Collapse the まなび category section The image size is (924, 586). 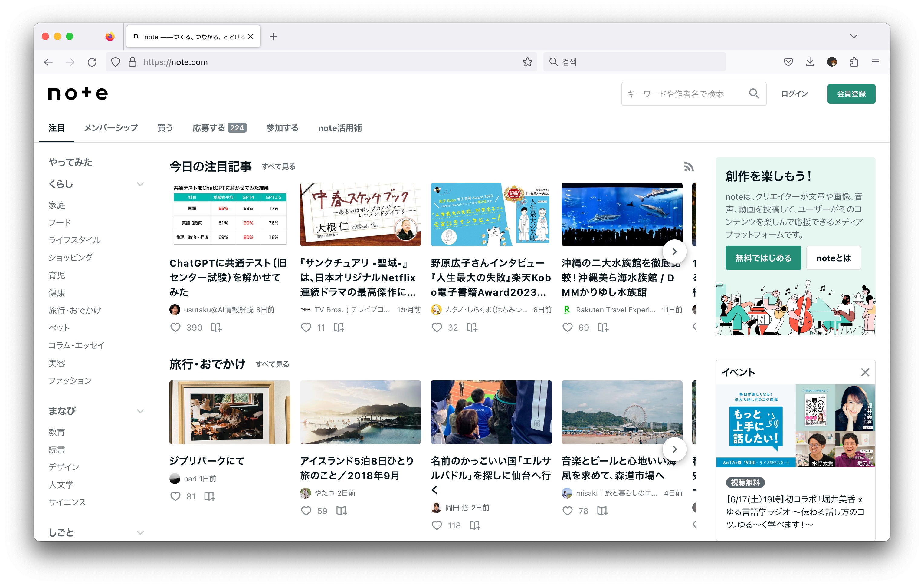coord(140,411)
